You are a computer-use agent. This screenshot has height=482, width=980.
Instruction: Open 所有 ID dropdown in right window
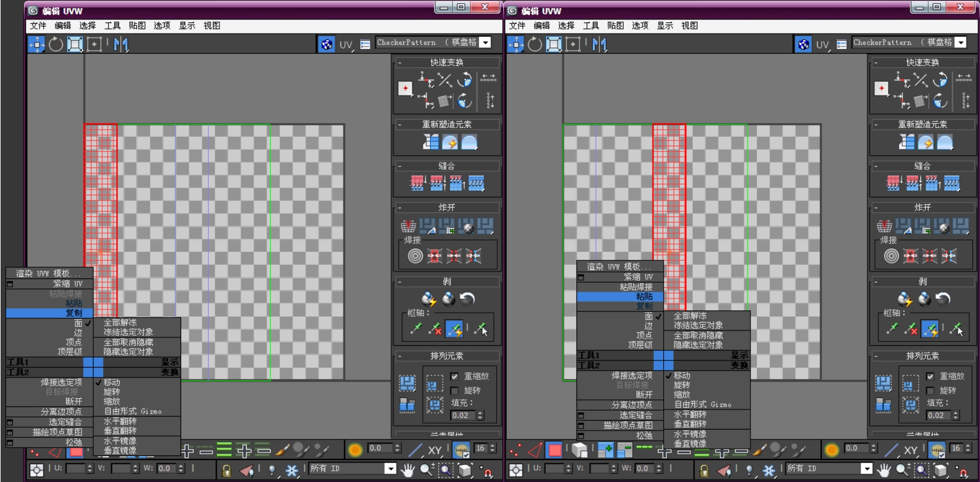click(866, 468)
